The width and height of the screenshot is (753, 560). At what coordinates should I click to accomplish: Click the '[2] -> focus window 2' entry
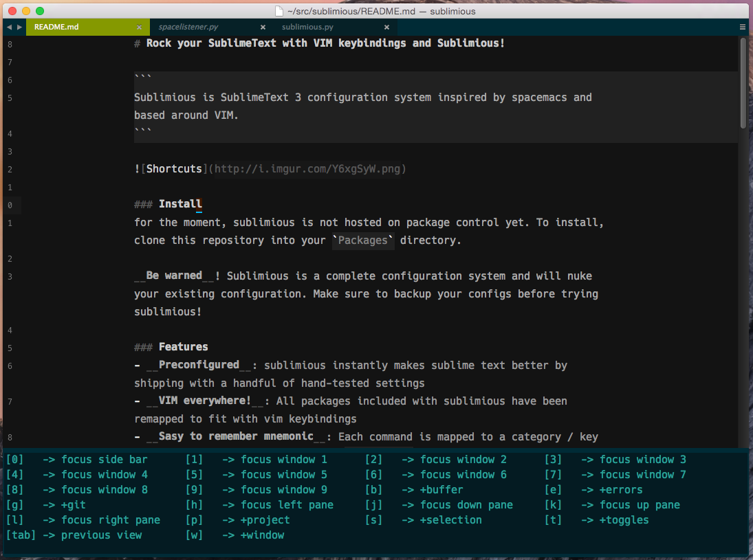[x=436, y=459]
